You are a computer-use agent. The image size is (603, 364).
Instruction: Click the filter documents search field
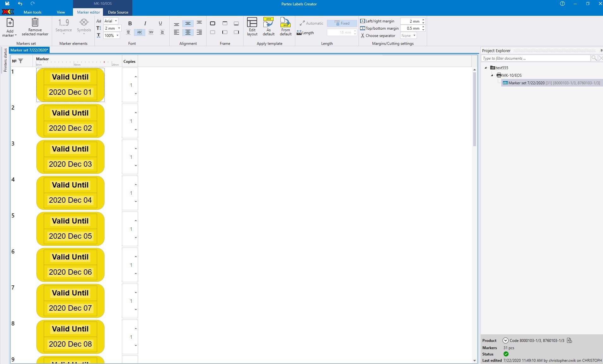[536, 58]
